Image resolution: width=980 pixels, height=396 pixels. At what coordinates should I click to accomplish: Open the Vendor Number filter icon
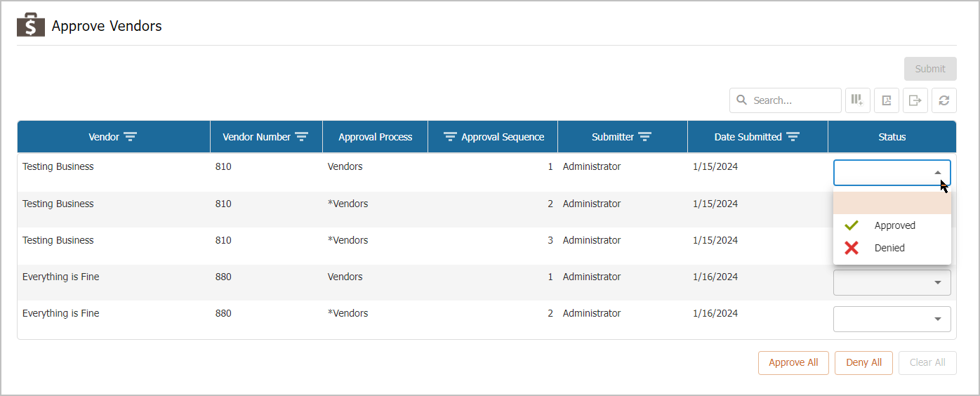click(x=301, y=137)
